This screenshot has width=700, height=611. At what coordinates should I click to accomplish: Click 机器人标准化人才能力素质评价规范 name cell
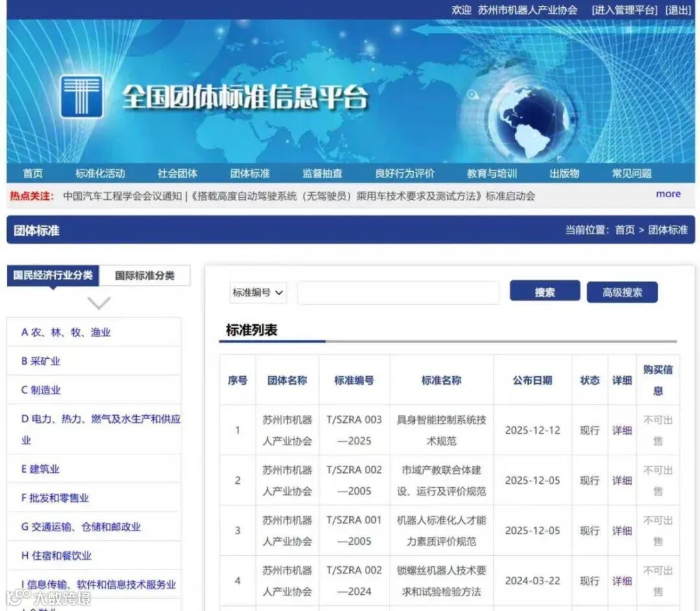click(x=441, y=531)
